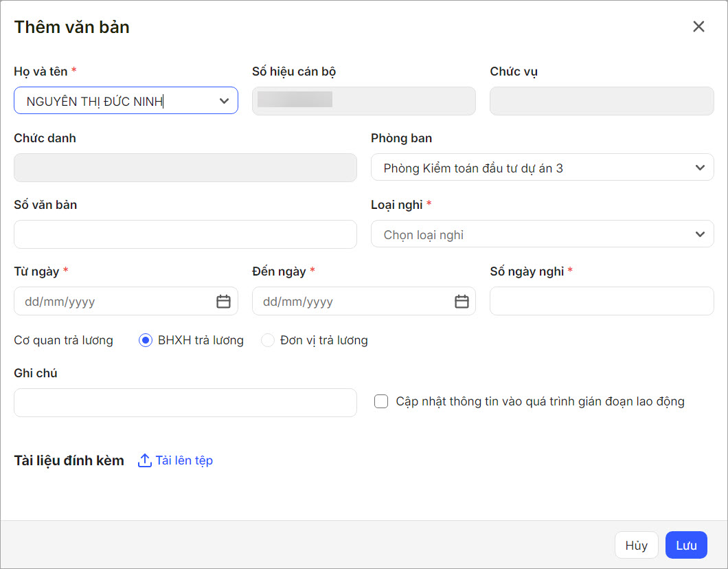Select BHXH trả lương radio option
This screenshot has width=728, height=569.
[x=146, y=340]
